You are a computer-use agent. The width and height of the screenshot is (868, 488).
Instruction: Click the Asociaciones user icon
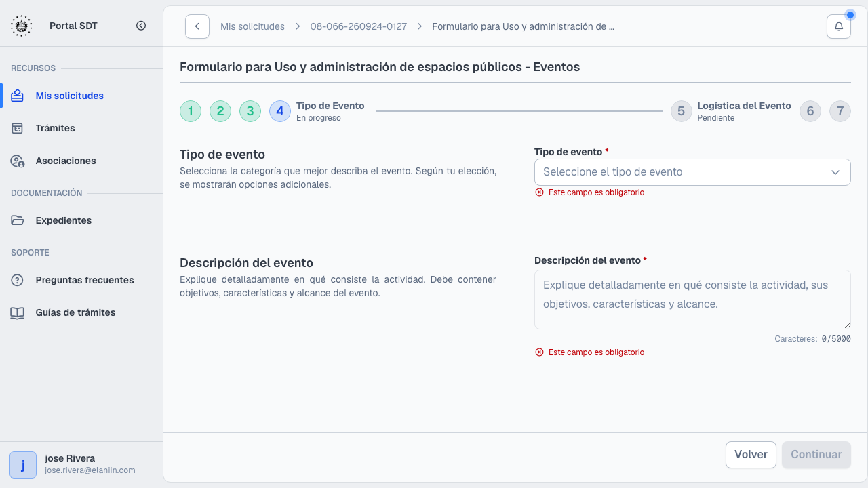pyautogui.click(x=18, y=161)
